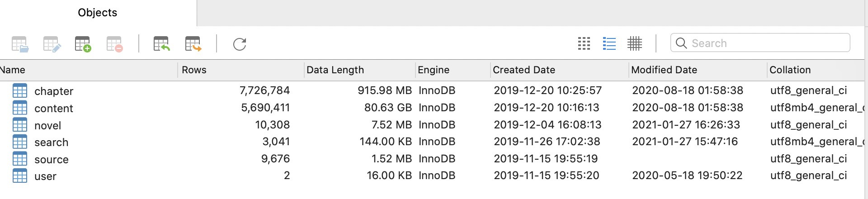The image size is (868, 199).
Task: Click the novel table icon
Action: [20, 125]
